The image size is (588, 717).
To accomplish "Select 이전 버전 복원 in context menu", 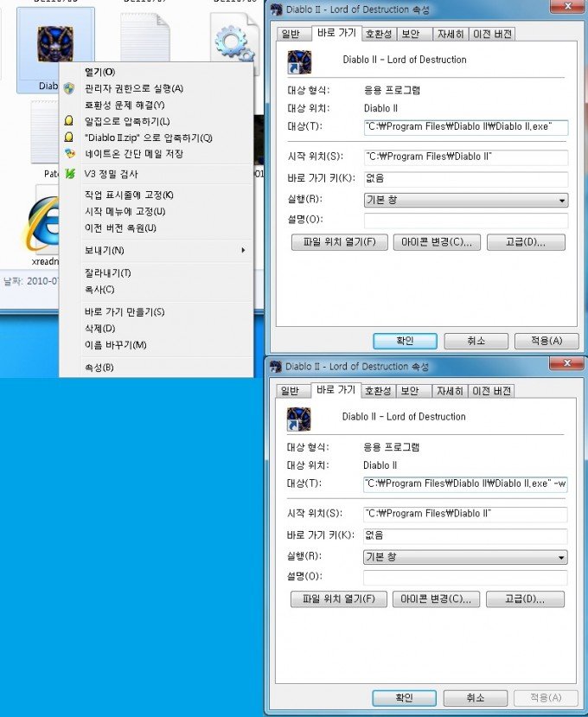I will pos(120,227).
